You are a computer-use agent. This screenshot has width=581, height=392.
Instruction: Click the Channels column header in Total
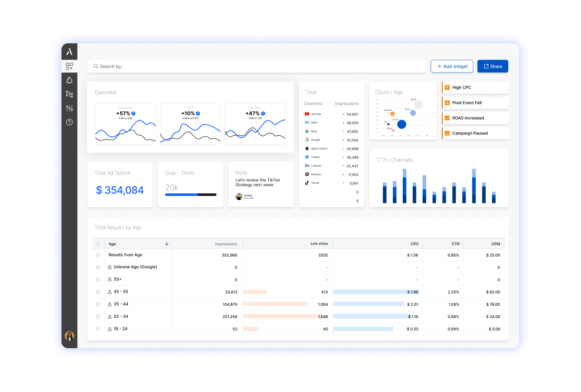[313, 103]
